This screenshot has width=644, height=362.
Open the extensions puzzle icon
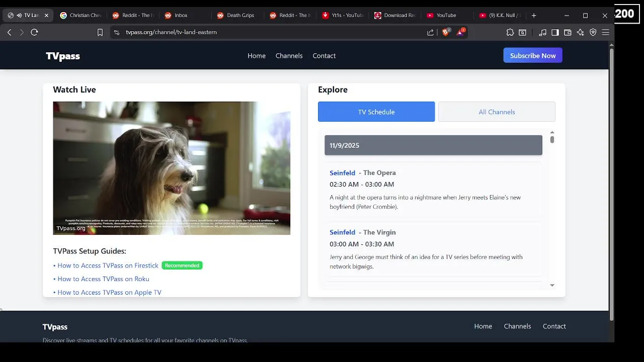tap(510, 32)
